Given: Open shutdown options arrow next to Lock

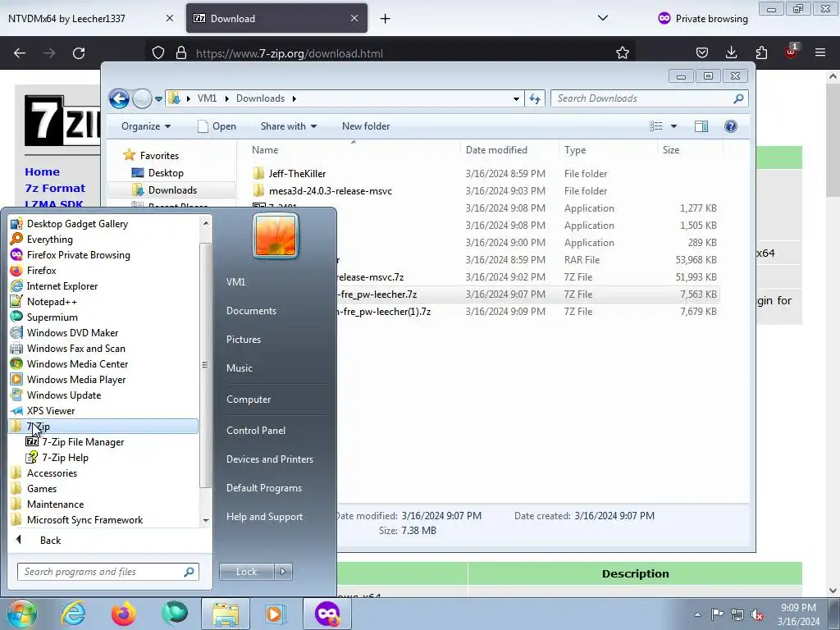Looking at the screenshot, I should [x=283, y=572].
